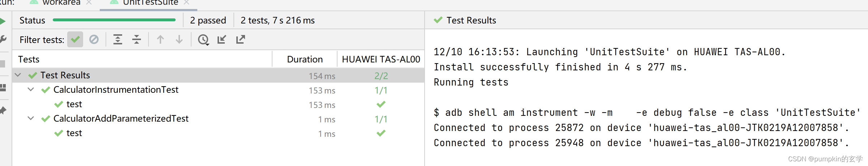The width and height of the screenshot is (868, 166).
Task: Click the green run arrow in sidebar
Action: 3,21
